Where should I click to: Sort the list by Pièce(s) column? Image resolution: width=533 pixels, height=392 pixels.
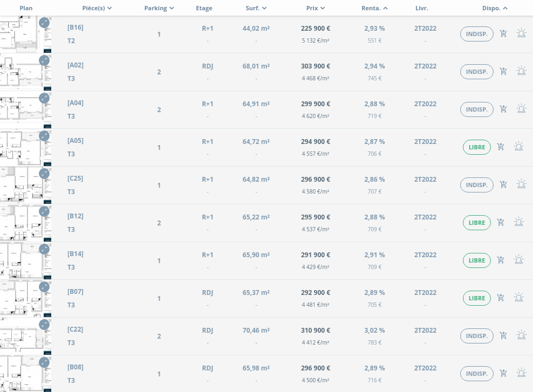pos(97,8)
